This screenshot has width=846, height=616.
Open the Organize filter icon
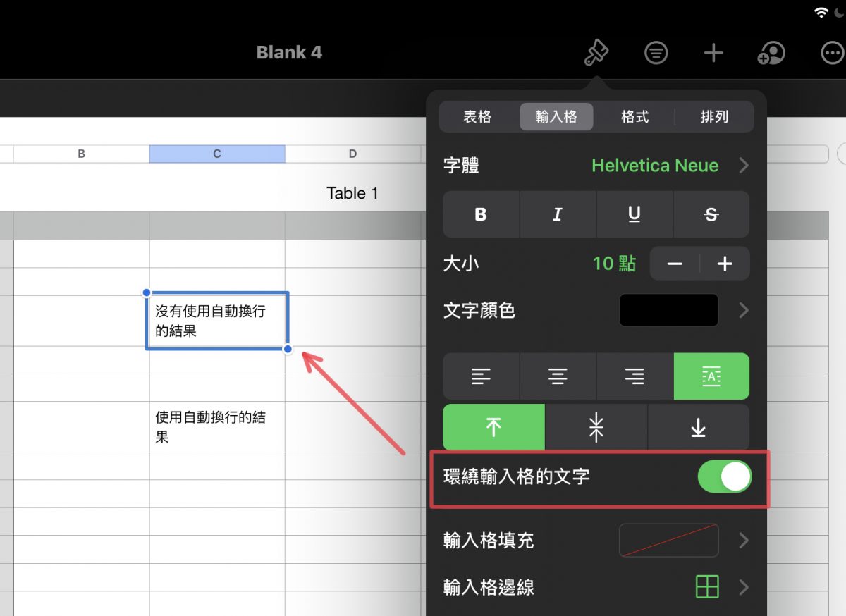tap(656, 53)
